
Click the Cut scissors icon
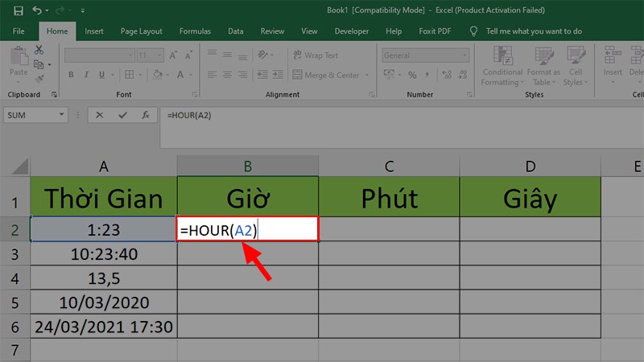click(39, 50)
